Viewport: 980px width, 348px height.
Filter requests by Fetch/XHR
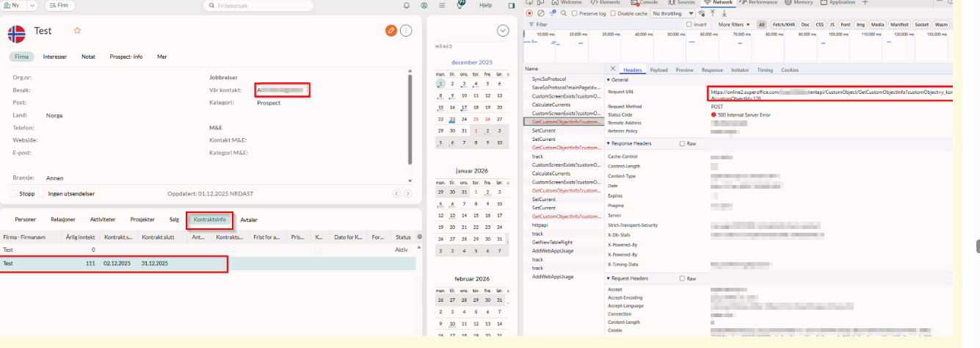pos(785,24)
